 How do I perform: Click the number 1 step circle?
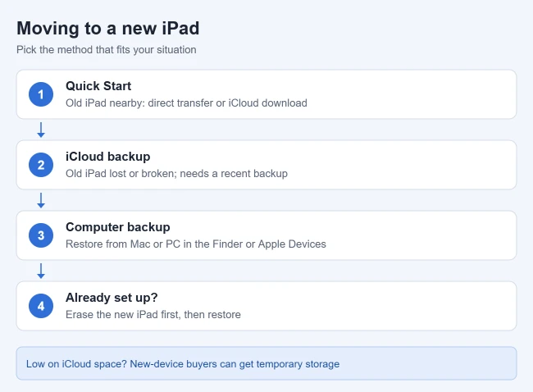(41, 94)
